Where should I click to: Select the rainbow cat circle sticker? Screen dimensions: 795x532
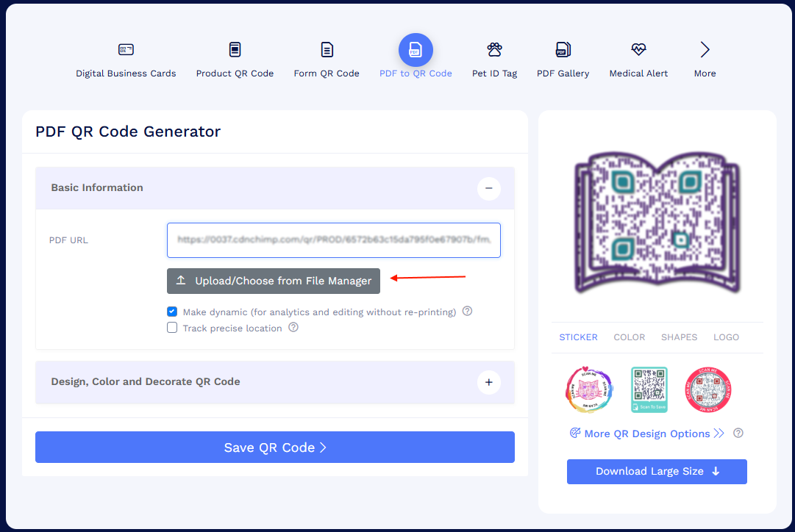tap(589, 389)
